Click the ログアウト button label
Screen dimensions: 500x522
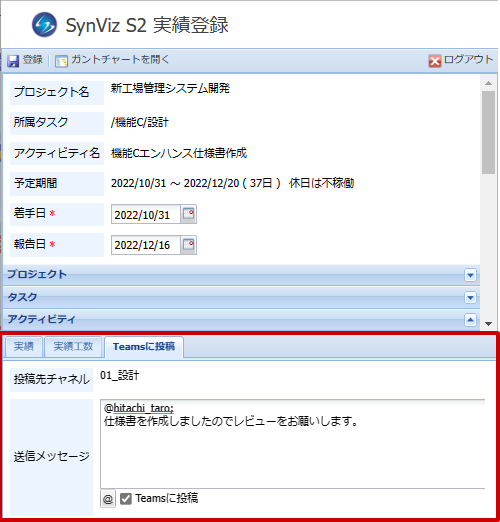[x=468, y=60]
